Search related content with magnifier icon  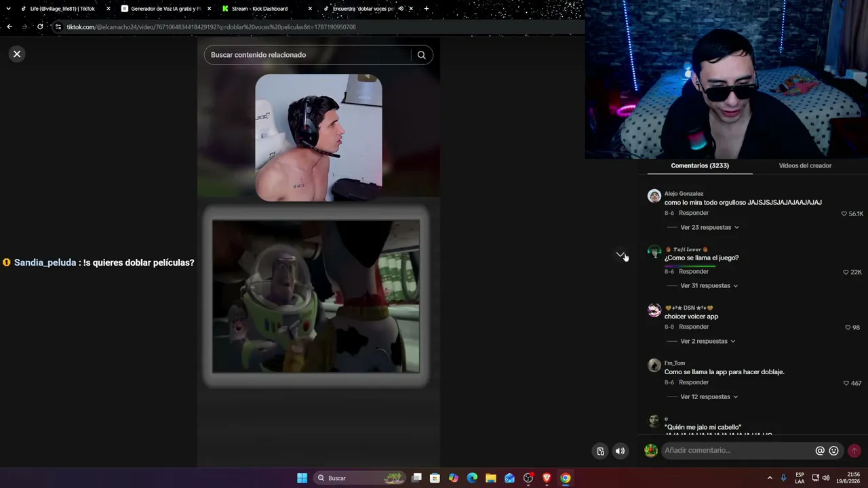click(421, 55)
